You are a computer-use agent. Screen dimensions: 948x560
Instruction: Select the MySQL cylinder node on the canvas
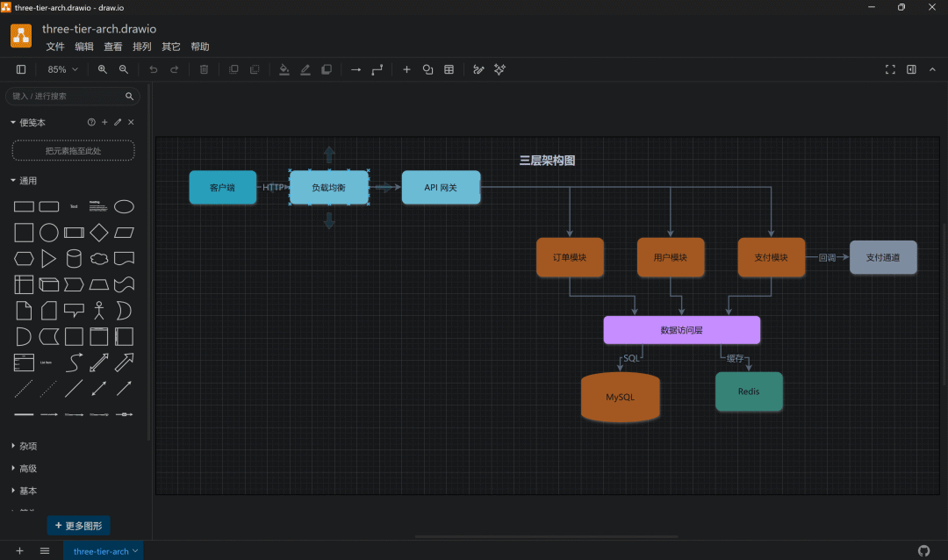coord(621,397)
